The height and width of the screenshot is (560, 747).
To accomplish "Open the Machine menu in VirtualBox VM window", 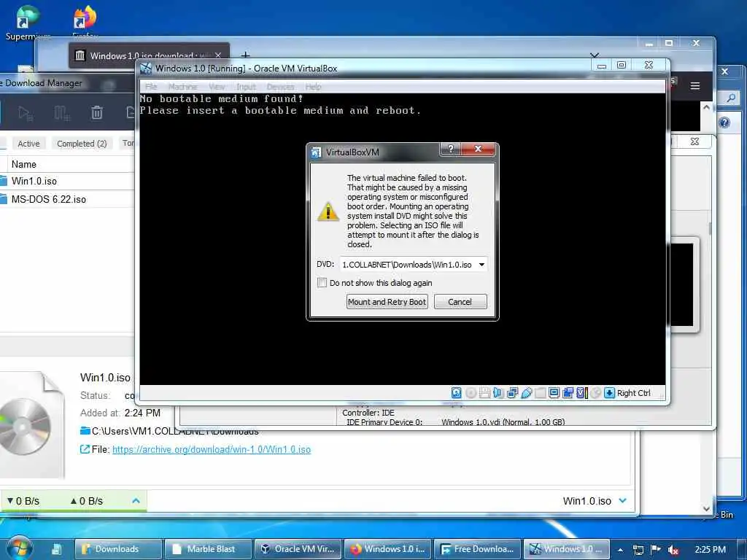I will (x=183, y=87).
